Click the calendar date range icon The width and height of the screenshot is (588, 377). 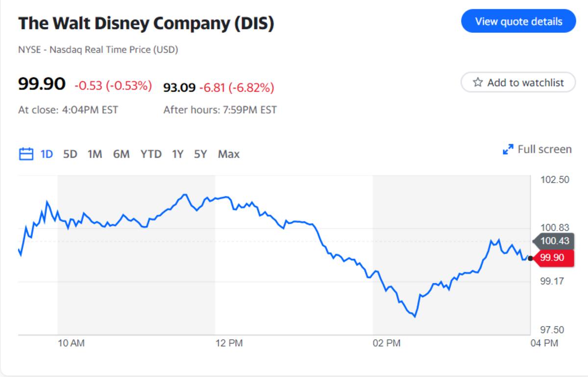pos(25,154)
